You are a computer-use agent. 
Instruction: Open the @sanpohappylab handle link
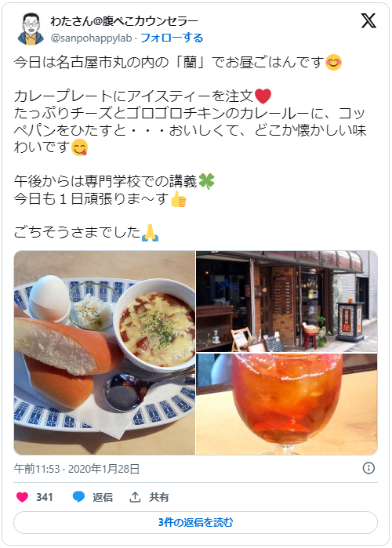pyautogui.click(x=91, y=38)
